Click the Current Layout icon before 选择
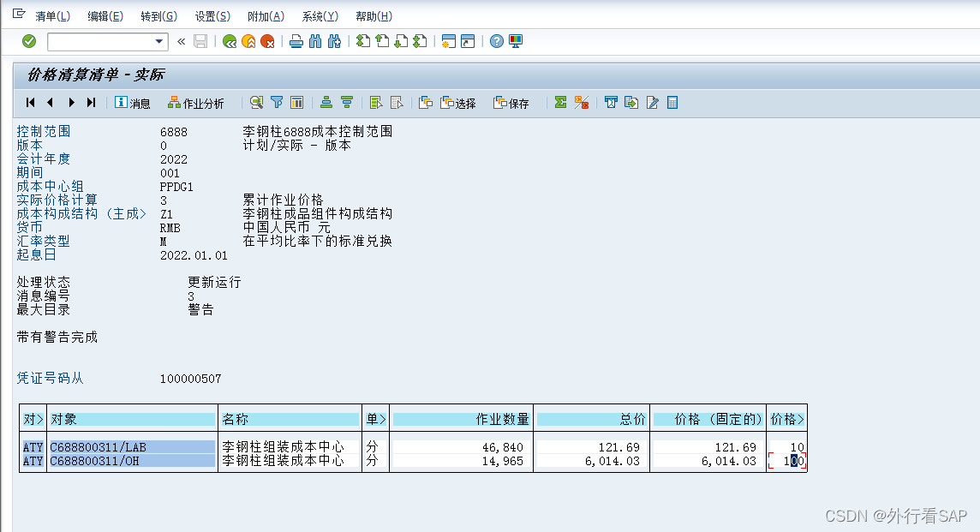This screenshot has height=532, width=980. click(x=427, y=103)
